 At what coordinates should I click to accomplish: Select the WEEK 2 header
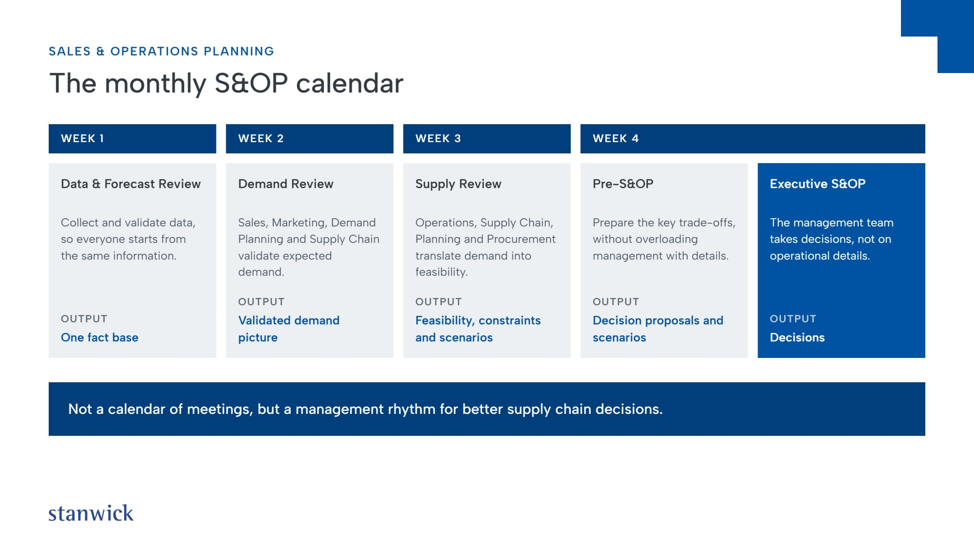(310, 139)
